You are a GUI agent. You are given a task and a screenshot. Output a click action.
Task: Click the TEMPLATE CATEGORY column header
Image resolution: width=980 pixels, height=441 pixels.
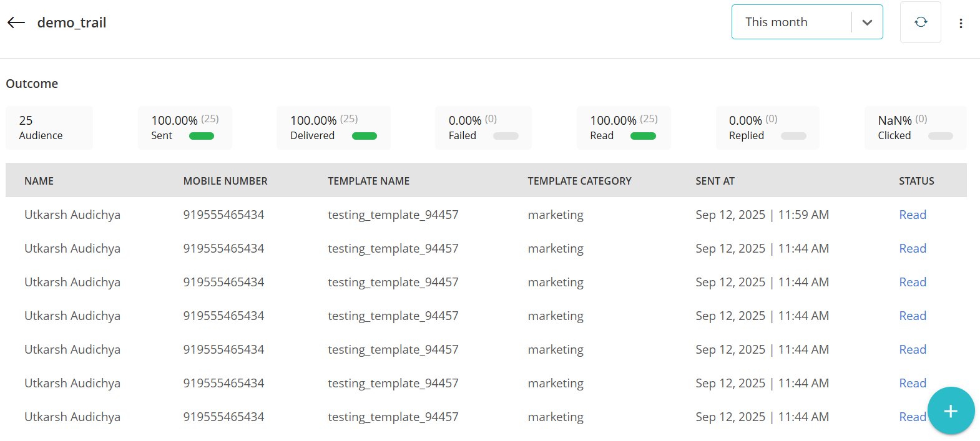coord(579,181)
